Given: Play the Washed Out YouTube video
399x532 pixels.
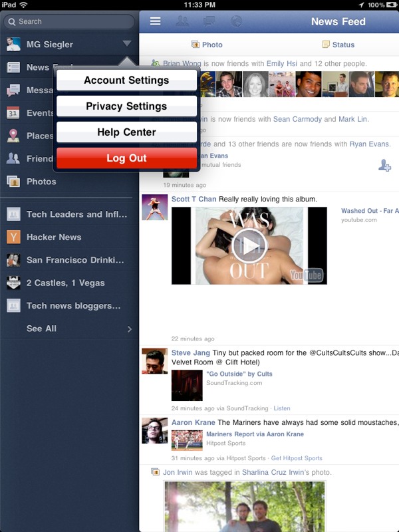Looking at the screenshot, I should (249, 245).
